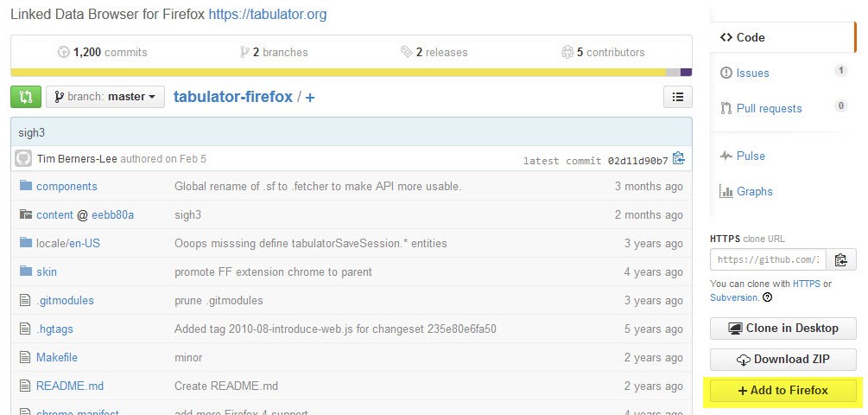Open the skin folder
Image resolution: width=868 pixels, height=415 pixels.
[47, 272]
